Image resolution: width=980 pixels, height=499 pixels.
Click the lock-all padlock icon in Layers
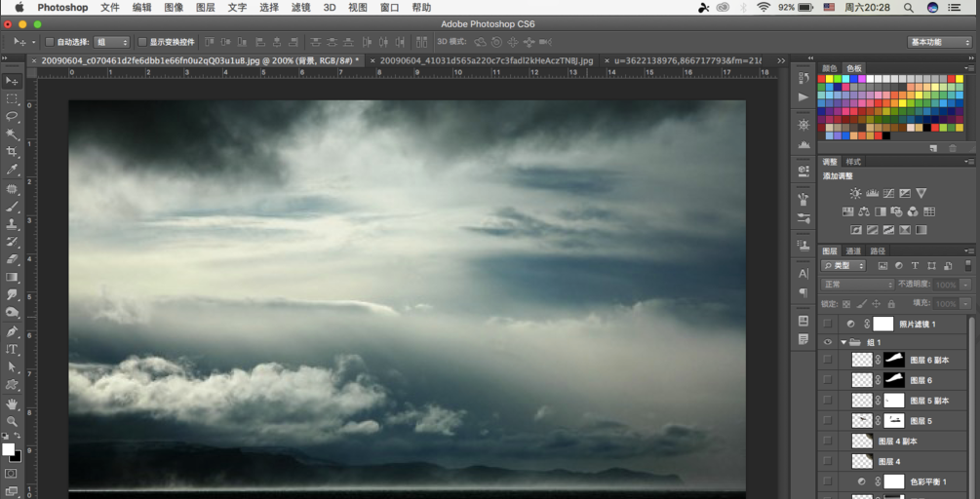[891, 304]
